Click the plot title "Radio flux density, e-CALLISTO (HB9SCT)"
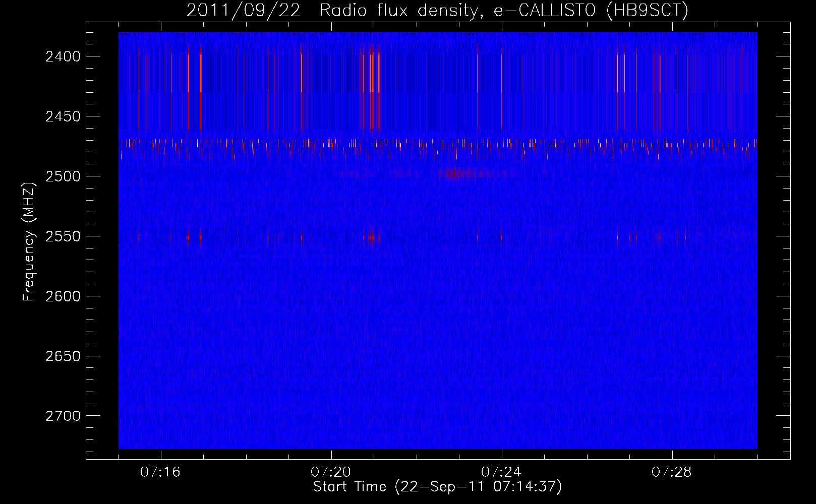816x504 pixels. 504,10
